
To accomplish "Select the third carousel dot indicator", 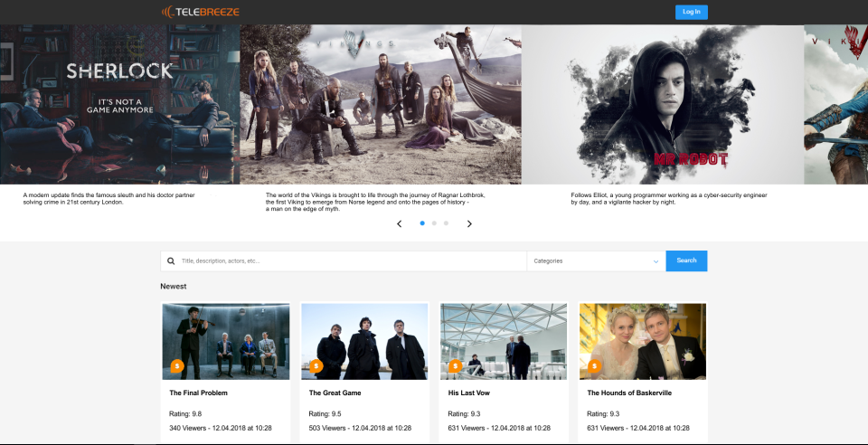I will tap(446, 223).
